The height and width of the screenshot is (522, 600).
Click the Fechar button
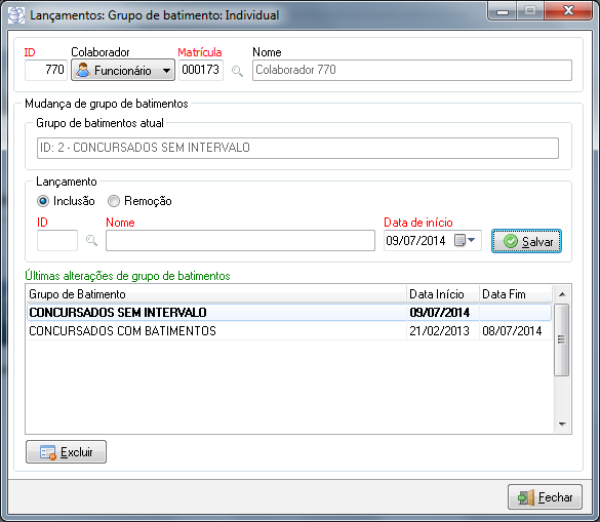pyautogui.click(x=545, y=497)
